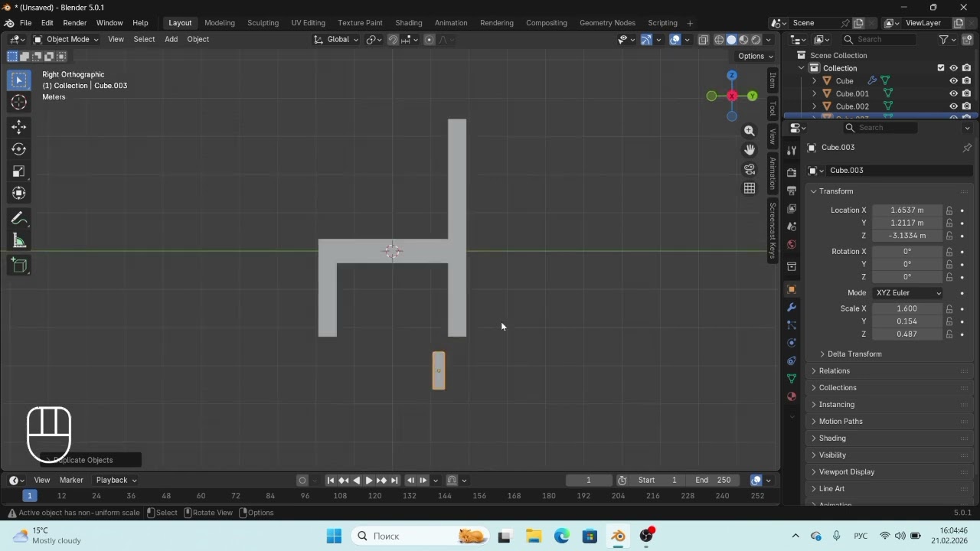Activate the Rotate tool
The image size is (980, 551).
[19, 149]
